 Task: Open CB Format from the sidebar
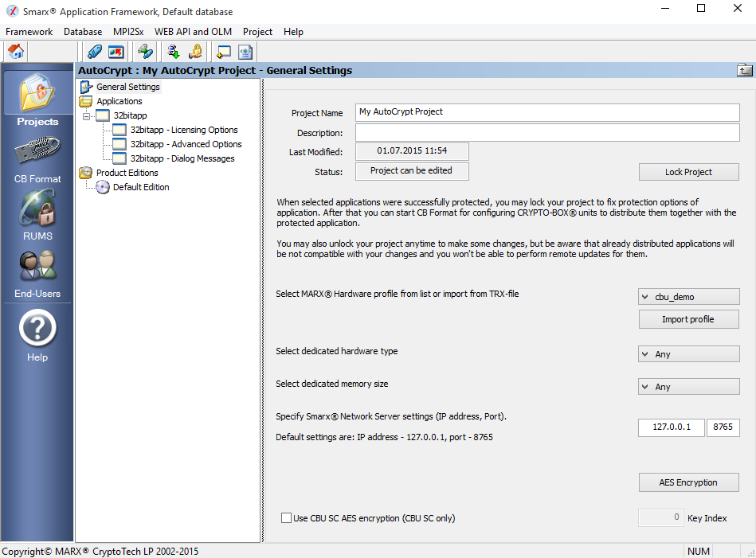pos(37,159)
